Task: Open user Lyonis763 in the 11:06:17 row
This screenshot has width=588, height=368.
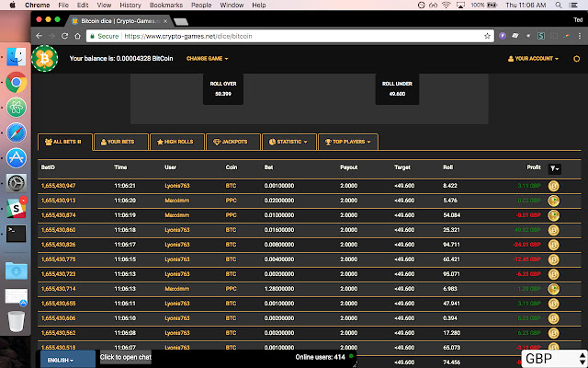Action: click(x=177, y=245)
